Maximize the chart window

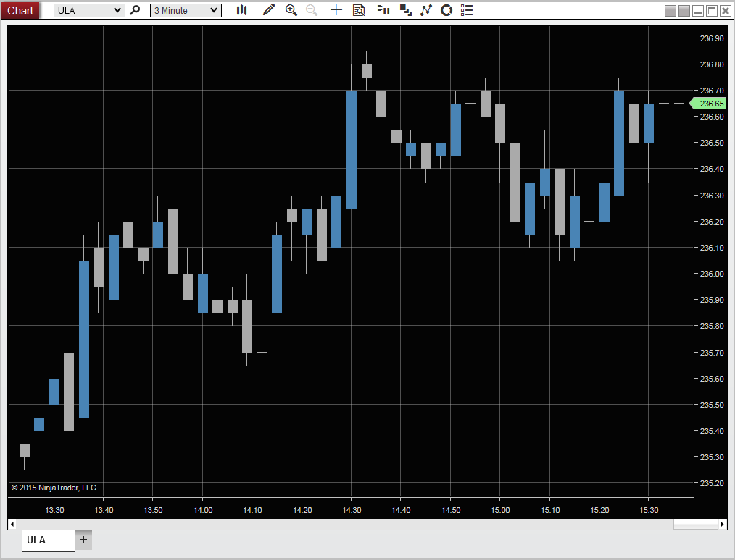tap(712, 10)
